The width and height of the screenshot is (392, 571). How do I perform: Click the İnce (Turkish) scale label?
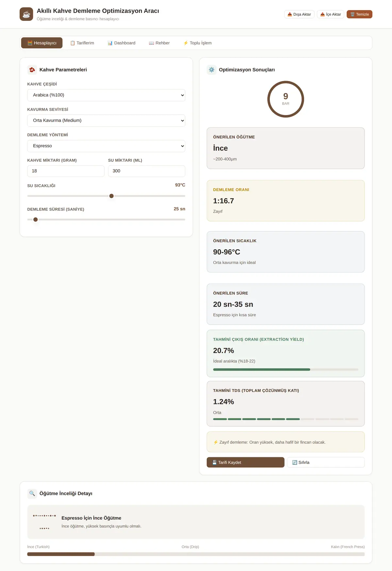tap(39, 547)
